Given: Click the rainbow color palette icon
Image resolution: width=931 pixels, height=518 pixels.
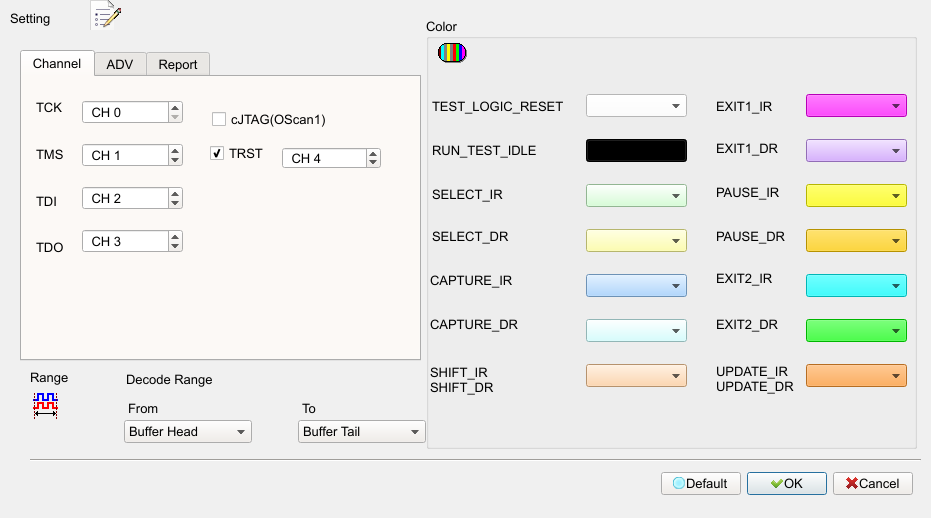Looking at the screenshot, I should pyautogui.click(x=452, y=53).
